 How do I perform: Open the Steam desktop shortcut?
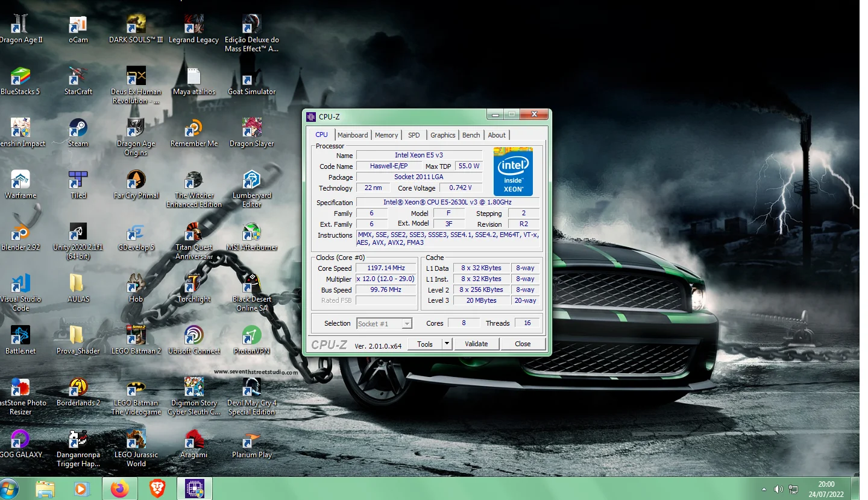[x=78, y=128]
